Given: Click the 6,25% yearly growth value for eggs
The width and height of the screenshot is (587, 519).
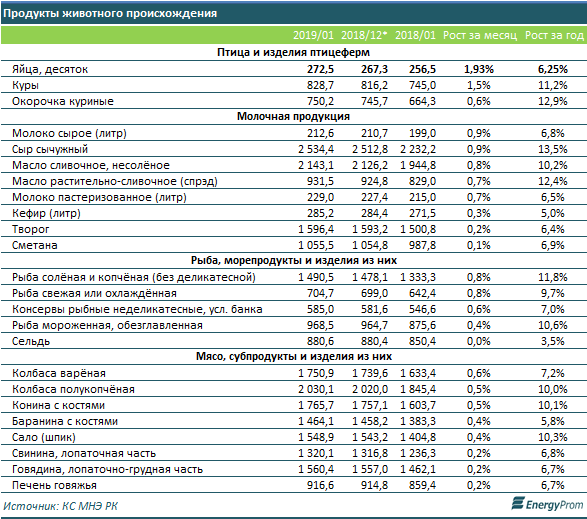Looking at the screenshot, I should (553, 69).
